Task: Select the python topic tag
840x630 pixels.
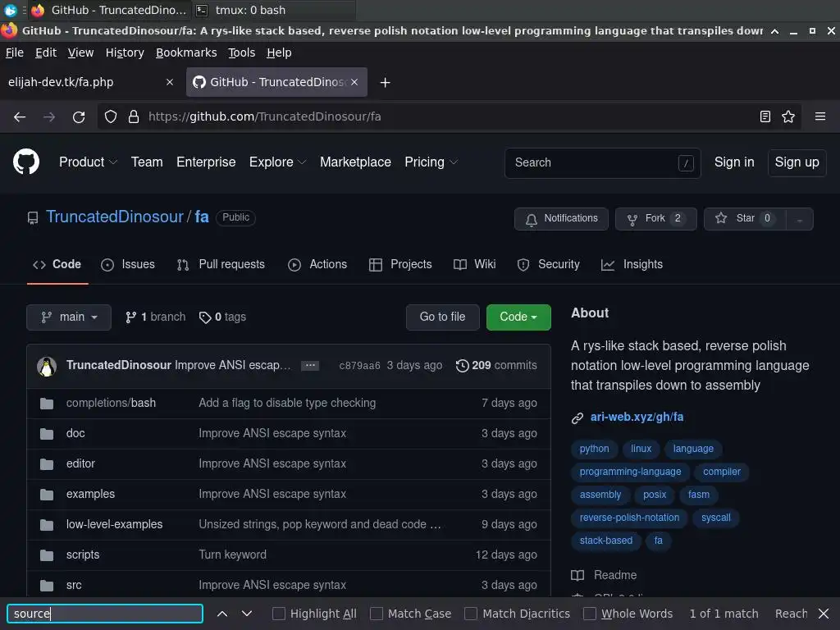Action: 594,449
